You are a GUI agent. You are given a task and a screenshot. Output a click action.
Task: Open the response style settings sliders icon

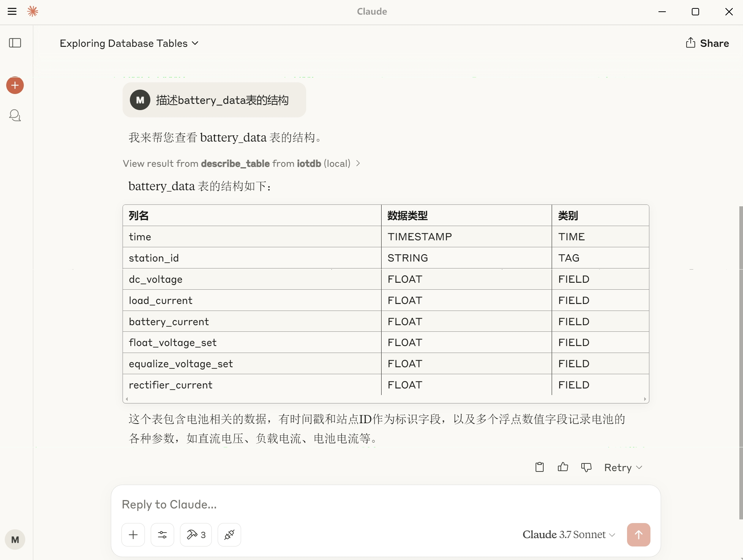tap(162, 534)
